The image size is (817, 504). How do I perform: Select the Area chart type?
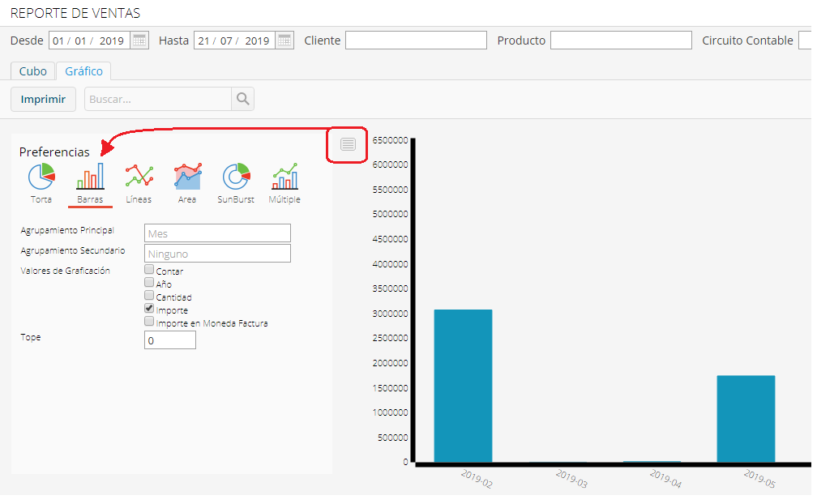(187, 183)
